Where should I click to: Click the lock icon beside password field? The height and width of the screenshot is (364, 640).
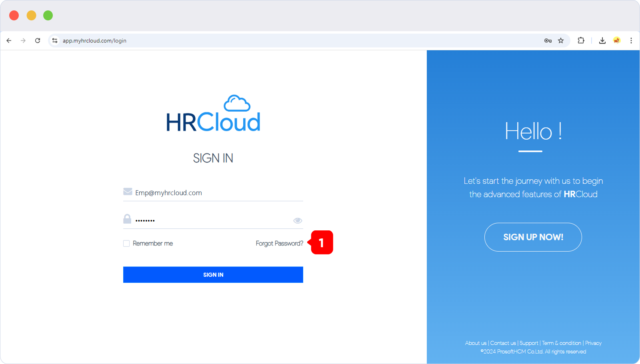[127, 219]
